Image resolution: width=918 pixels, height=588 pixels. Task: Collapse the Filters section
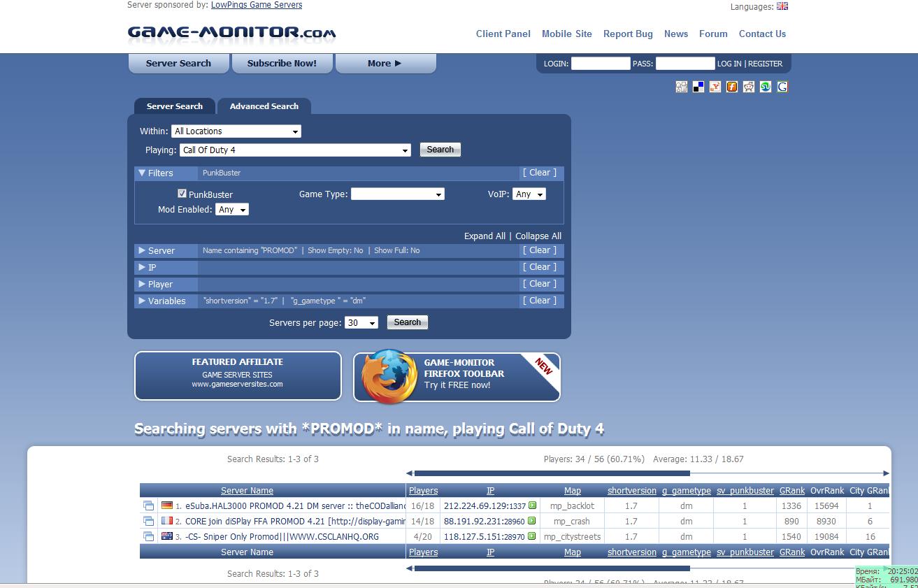point(143,173)
